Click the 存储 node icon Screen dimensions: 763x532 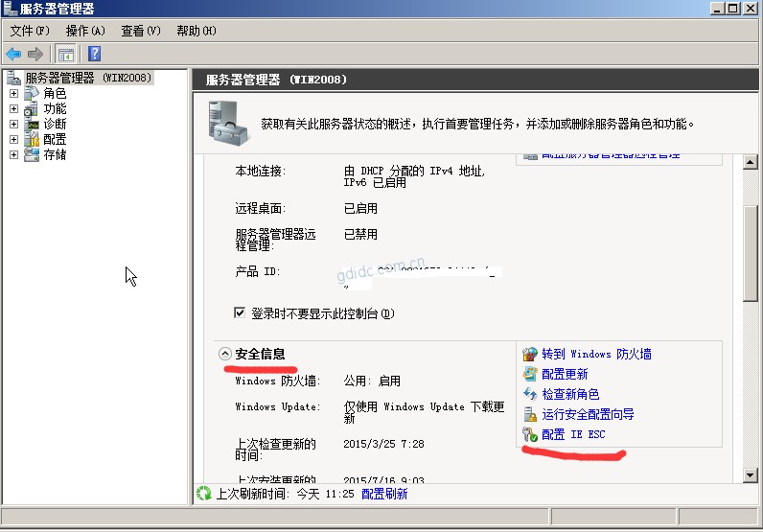(x=32, y=154)
